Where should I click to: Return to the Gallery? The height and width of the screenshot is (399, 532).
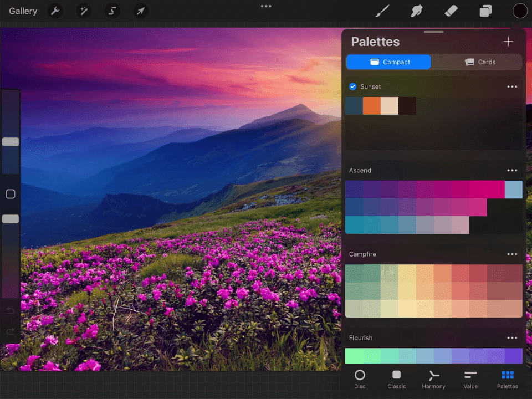point(23,11)
